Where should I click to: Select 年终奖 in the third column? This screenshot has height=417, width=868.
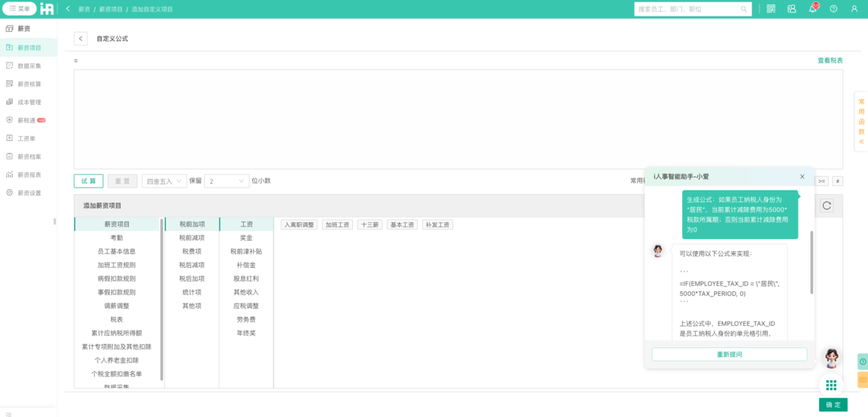pos(246,333)
